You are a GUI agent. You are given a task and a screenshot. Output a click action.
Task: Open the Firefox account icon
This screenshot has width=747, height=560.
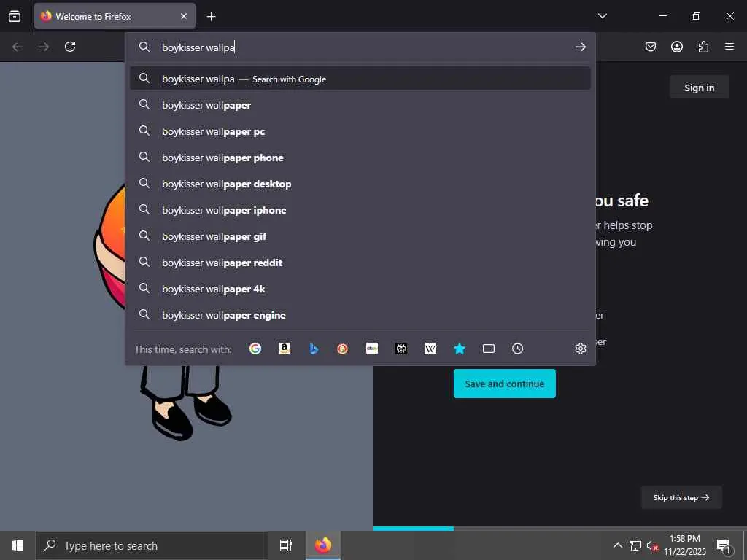click(x=677, y=47)
